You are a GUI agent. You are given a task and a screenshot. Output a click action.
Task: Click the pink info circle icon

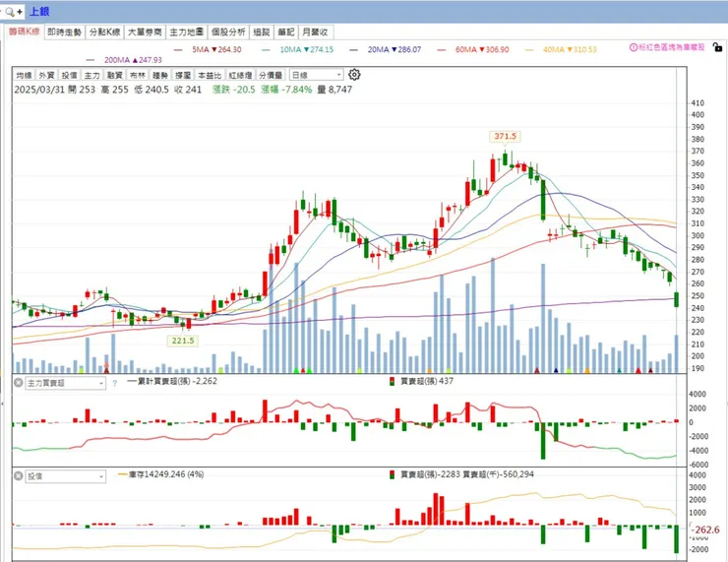[634, 47]
